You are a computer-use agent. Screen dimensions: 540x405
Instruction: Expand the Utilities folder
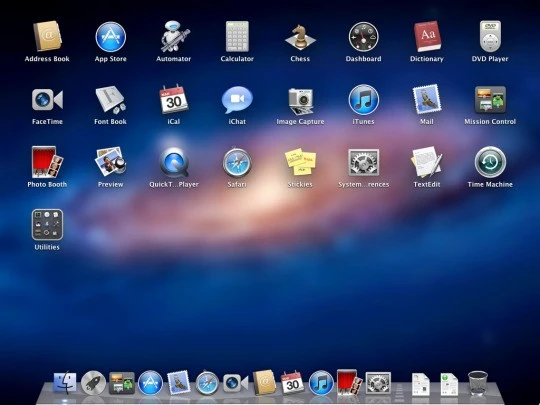click(x=47, y=225)
